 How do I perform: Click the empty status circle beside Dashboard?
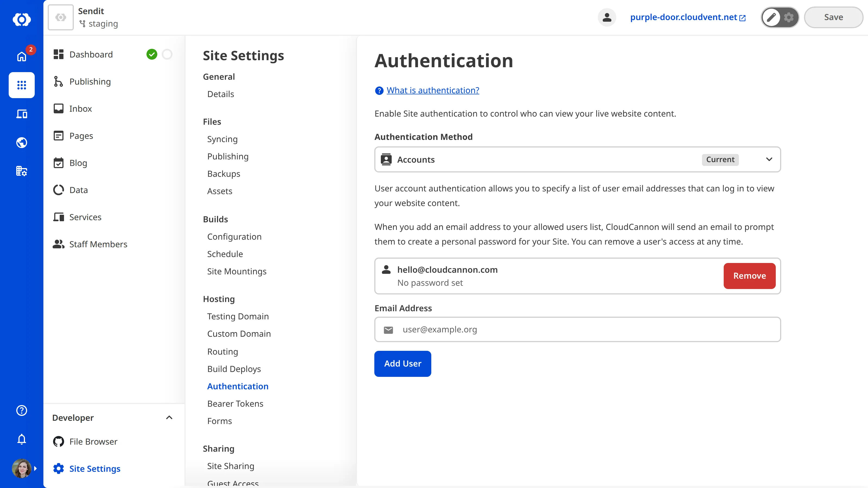[167, 54]
